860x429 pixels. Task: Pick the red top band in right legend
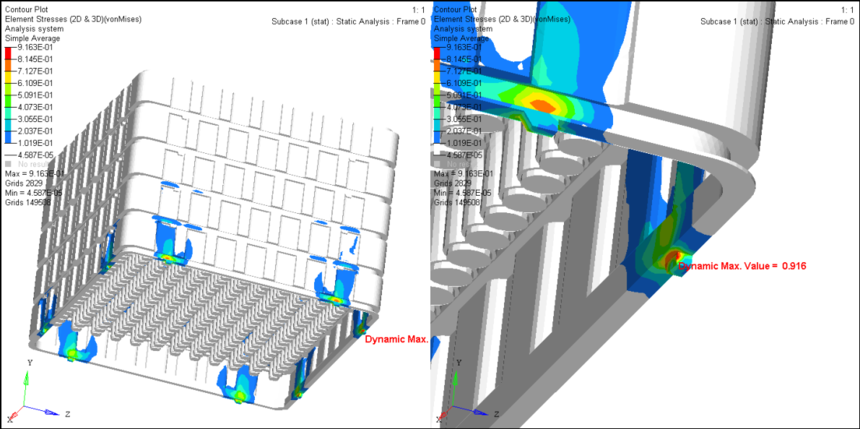click(438, 51)
